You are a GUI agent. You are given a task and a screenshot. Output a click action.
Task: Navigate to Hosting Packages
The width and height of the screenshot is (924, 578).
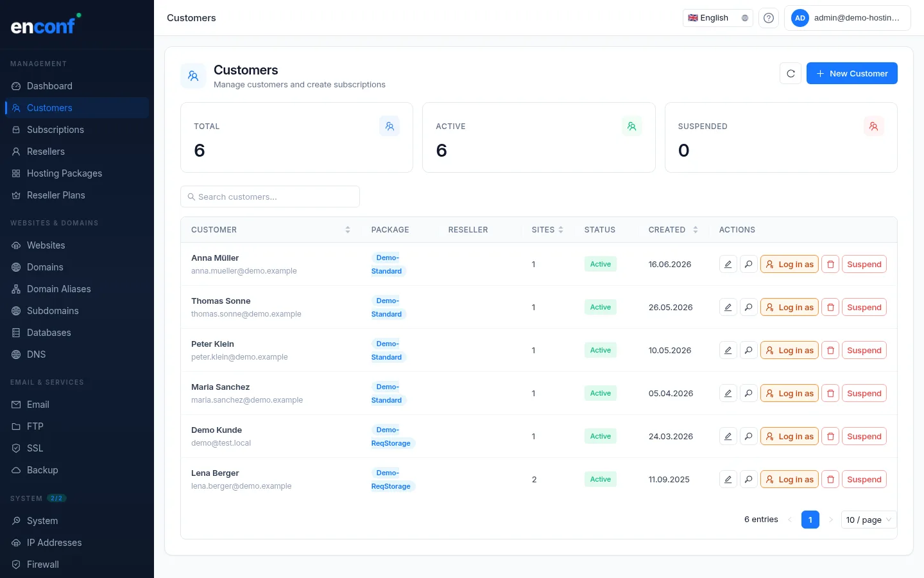click(x=77, y=173)
